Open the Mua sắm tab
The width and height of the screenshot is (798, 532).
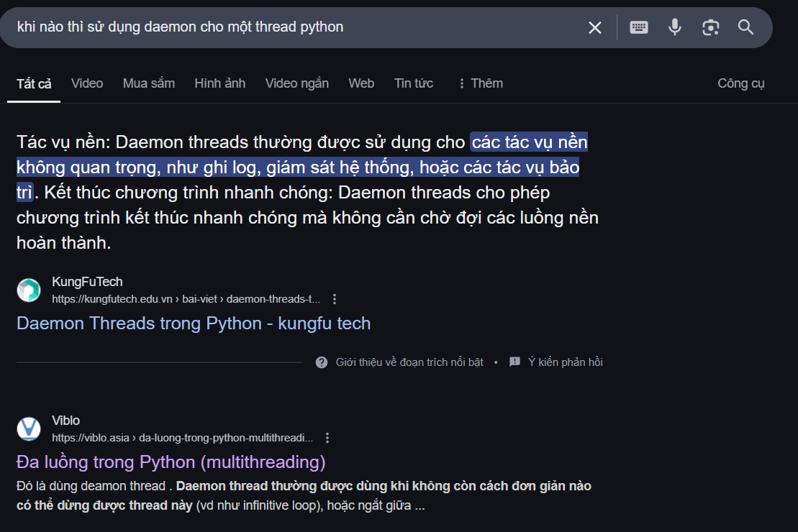(148, 83)
